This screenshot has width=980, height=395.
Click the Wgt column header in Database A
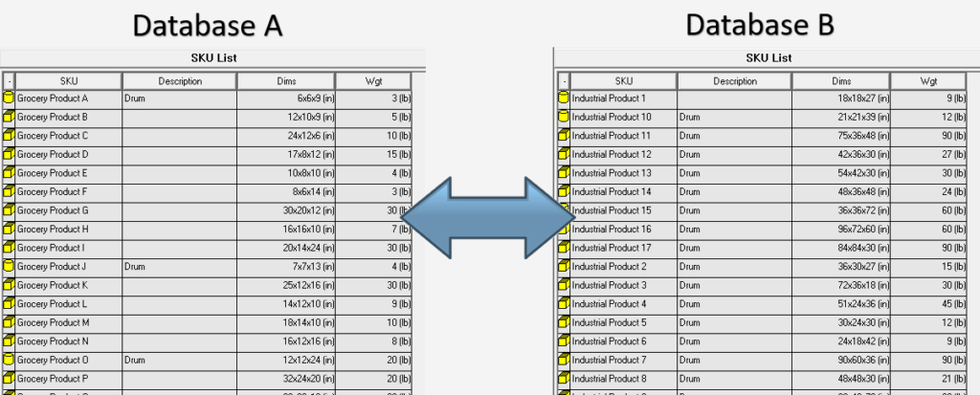[373, 81]
